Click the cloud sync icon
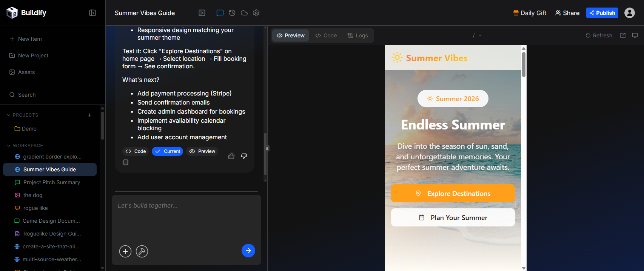This screenshot has width=644, height=271. [244, 13]
